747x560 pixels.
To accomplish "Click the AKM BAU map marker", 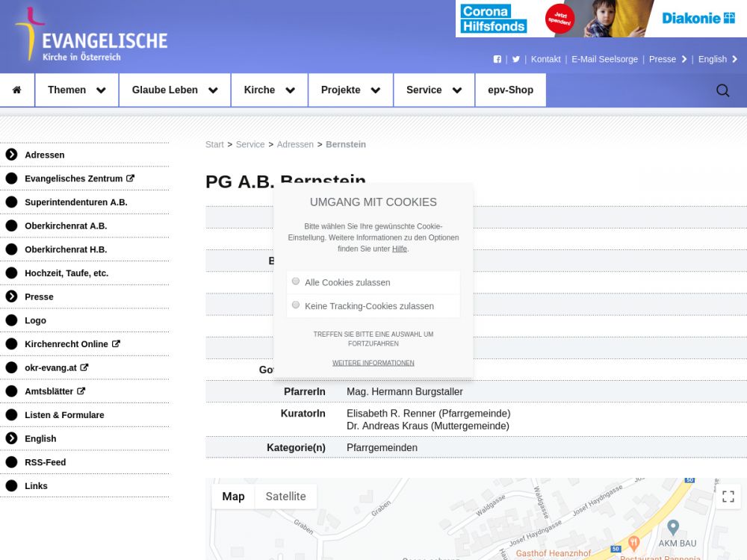I will click(672, 526).
